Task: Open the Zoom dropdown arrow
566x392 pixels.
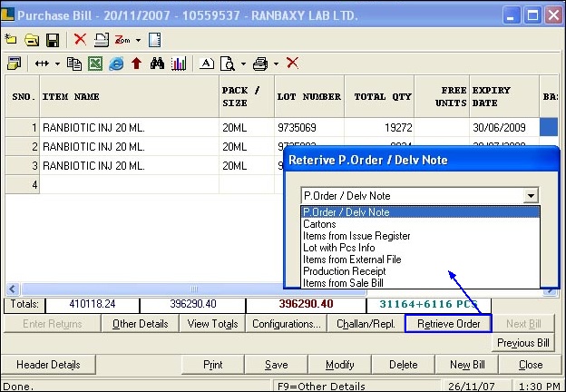Action: (x=138, y=40)
